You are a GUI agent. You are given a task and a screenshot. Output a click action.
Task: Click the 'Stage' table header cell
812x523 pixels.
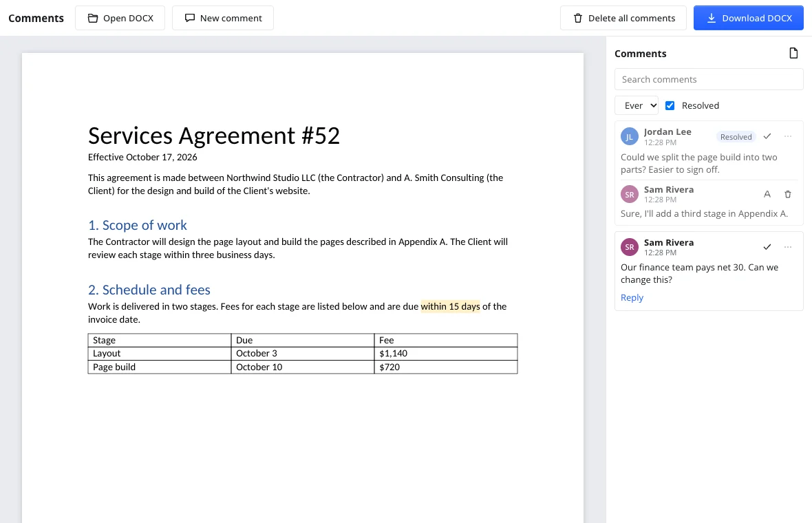[160, 340]
